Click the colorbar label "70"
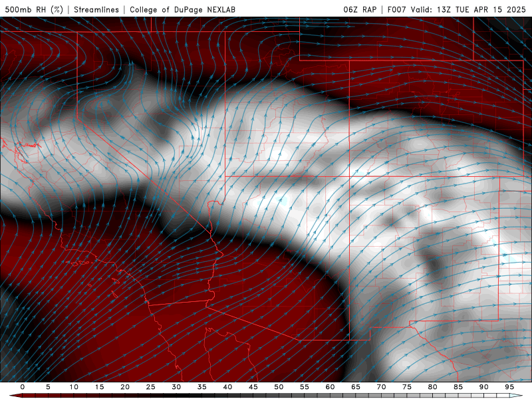532x399 pixels. pos(381,387)
